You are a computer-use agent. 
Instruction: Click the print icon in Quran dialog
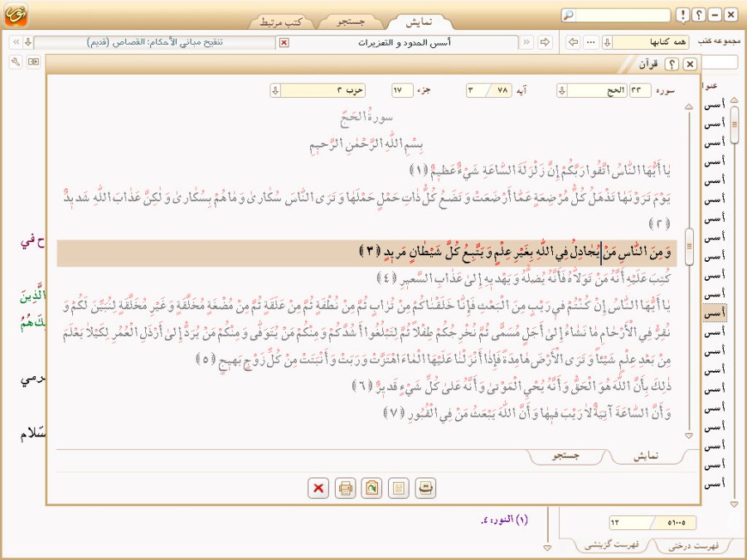pos(346,489)
